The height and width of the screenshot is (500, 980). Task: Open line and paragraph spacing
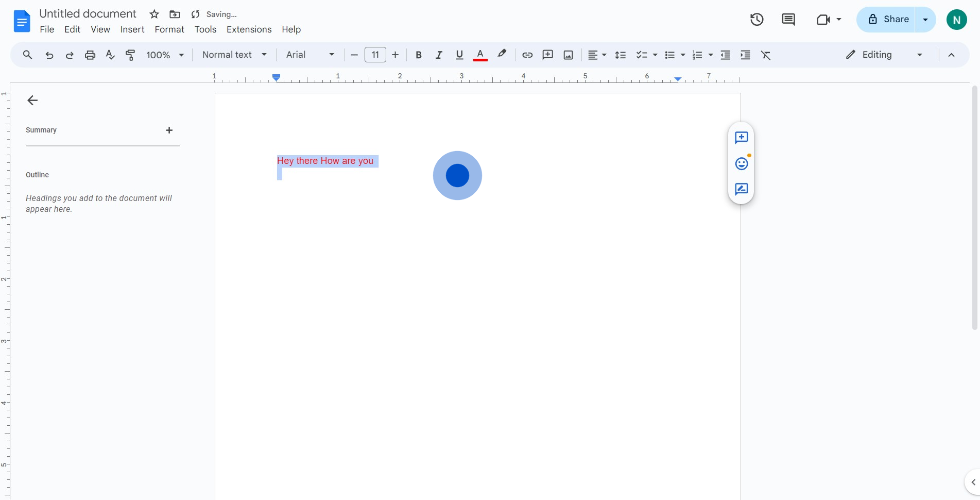pos(621,55)
